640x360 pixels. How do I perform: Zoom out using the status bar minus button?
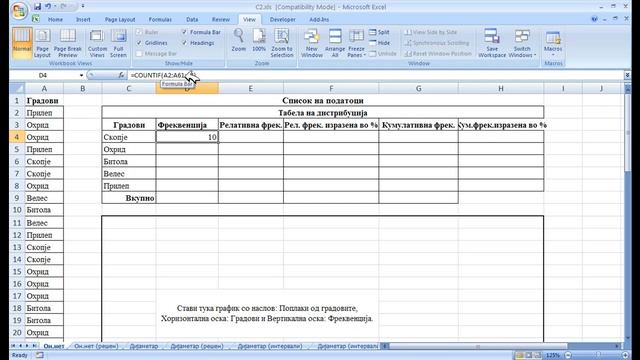tap(568, 356)
